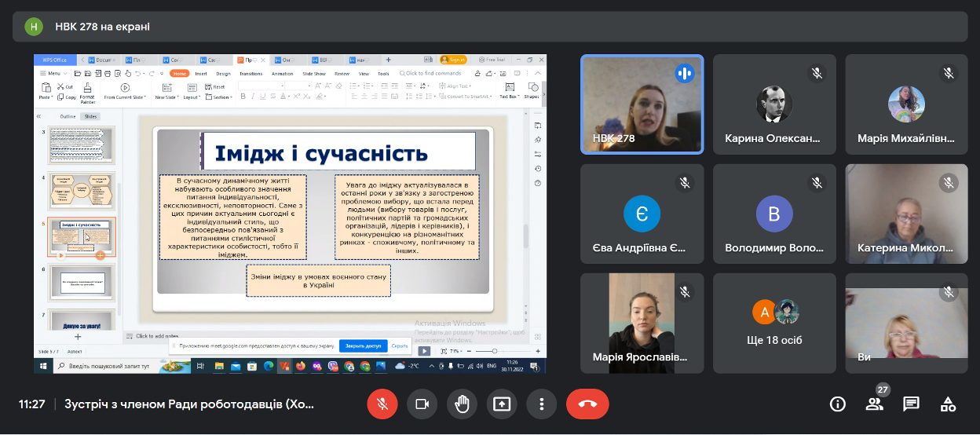Viewport: 980px width, 435px height.
Task: Toggle the camera on or off
Action: pos(422,404)
